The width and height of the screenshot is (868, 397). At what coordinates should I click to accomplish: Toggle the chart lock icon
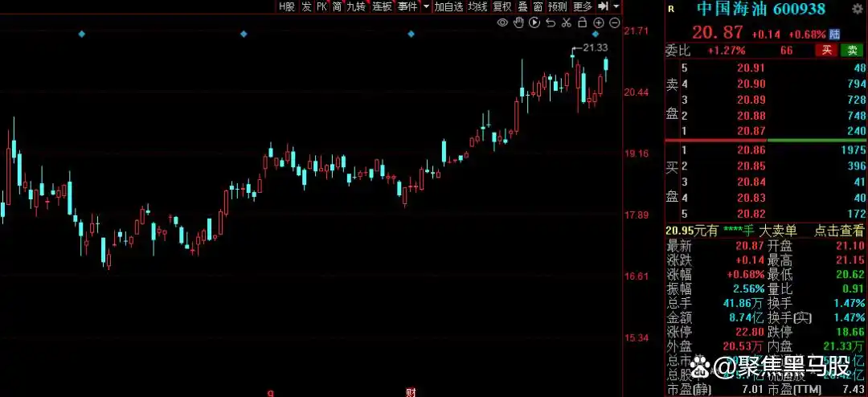point(582,23)
